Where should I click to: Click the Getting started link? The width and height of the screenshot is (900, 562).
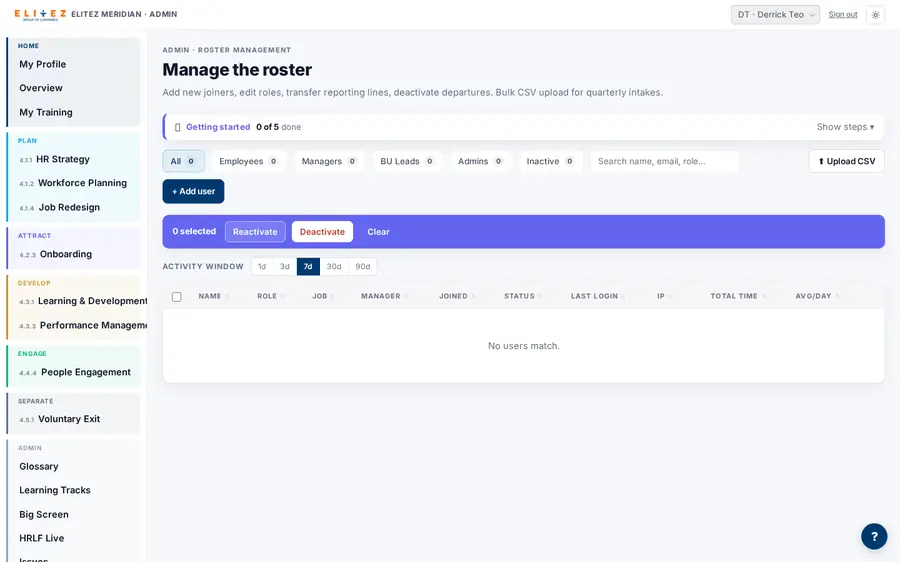point(218,127)
